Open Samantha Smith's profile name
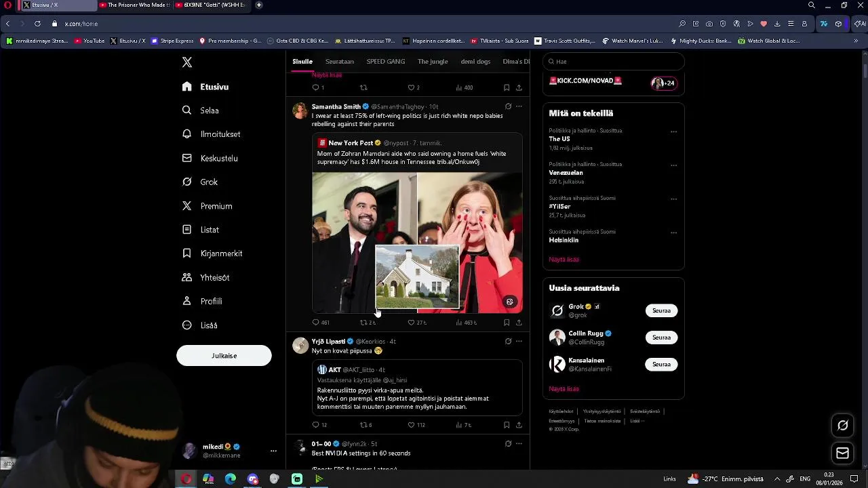This screenshot has height=488, width=868. point(336,106)
